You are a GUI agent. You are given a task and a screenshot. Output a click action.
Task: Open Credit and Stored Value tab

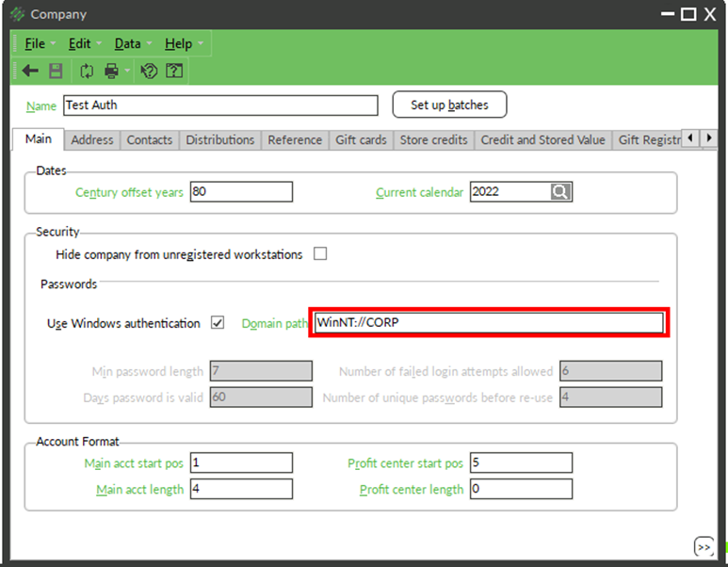coord(542,139)
